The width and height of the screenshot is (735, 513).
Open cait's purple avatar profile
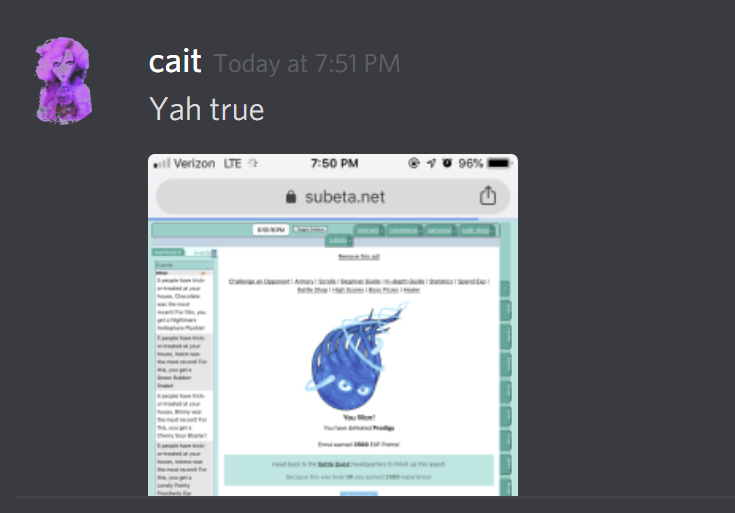pyautogui.click(x=63, y=81)
